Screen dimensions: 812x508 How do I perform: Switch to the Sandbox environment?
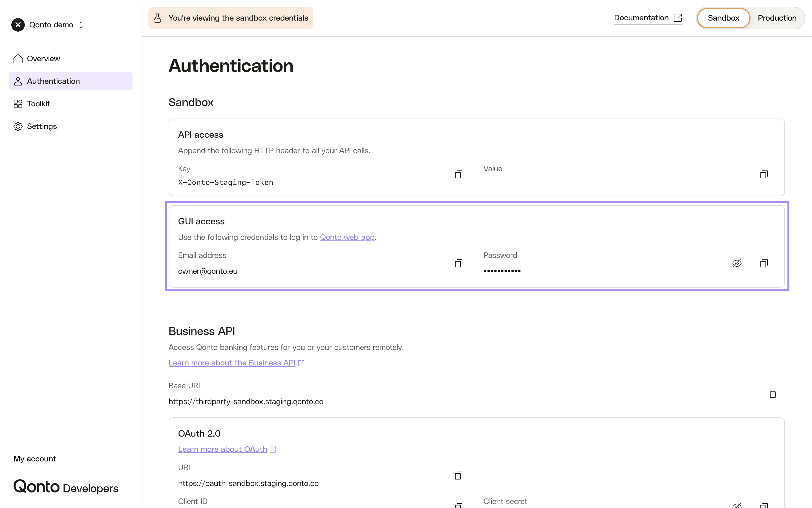coord(723,18)
